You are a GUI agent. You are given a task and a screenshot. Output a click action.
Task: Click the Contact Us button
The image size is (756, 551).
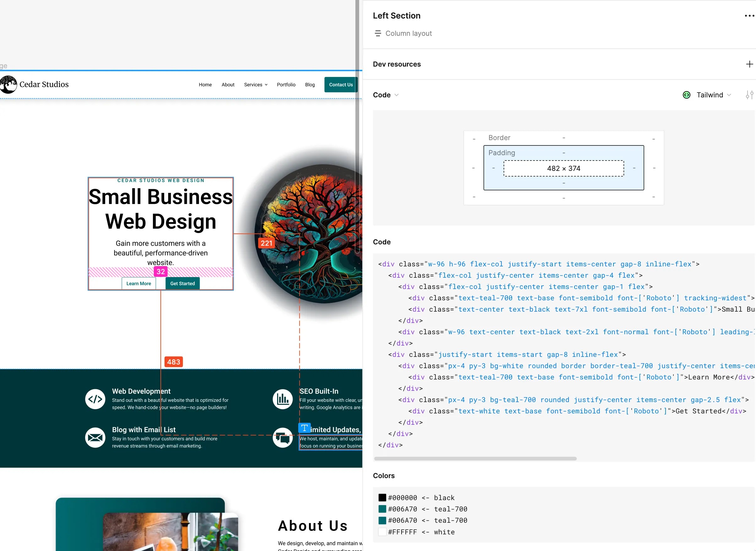point(341,85)
